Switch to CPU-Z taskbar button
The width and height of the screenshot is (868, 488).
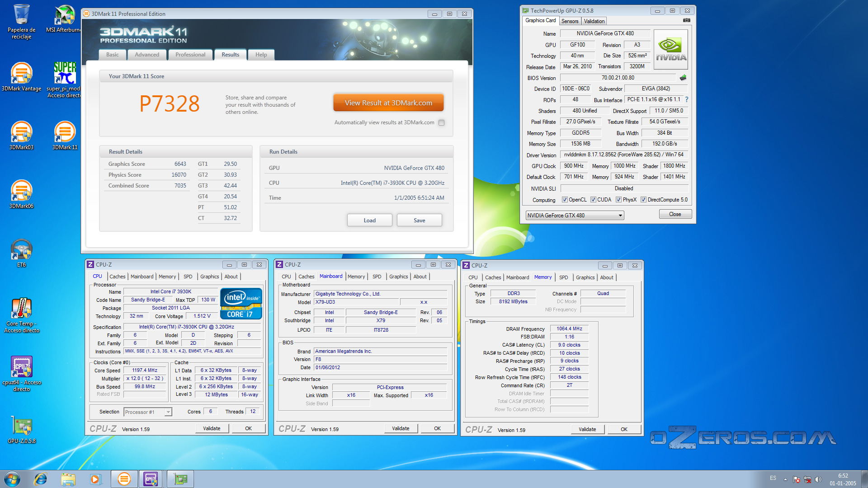pos(151,479)
